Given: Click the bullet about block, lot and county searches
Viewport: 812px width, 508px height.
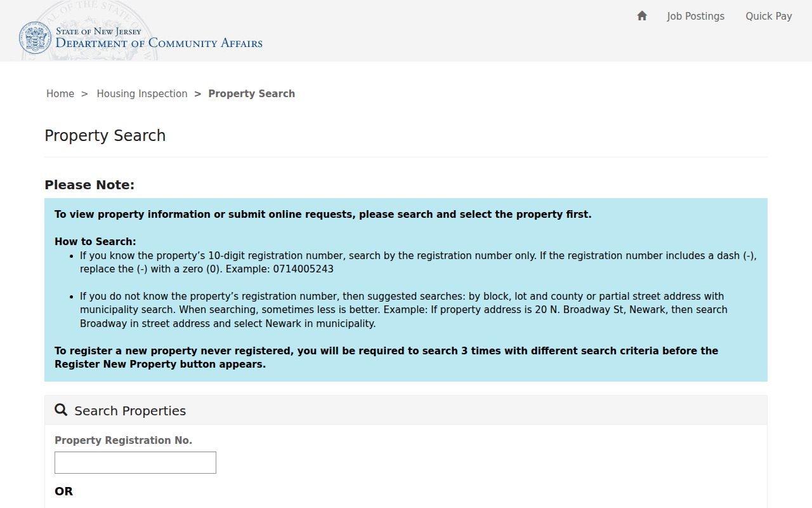Looking at the screenshot, I should coord(403,310).
